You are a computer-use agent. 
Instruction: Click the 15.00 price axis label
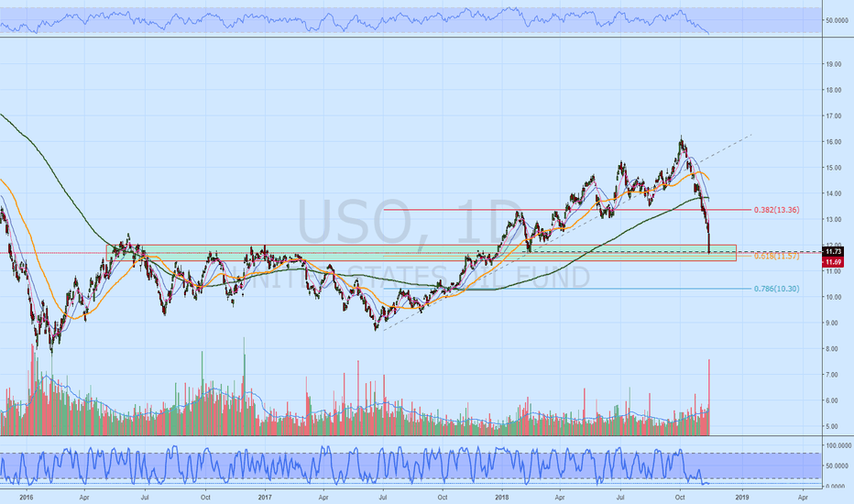834,168
